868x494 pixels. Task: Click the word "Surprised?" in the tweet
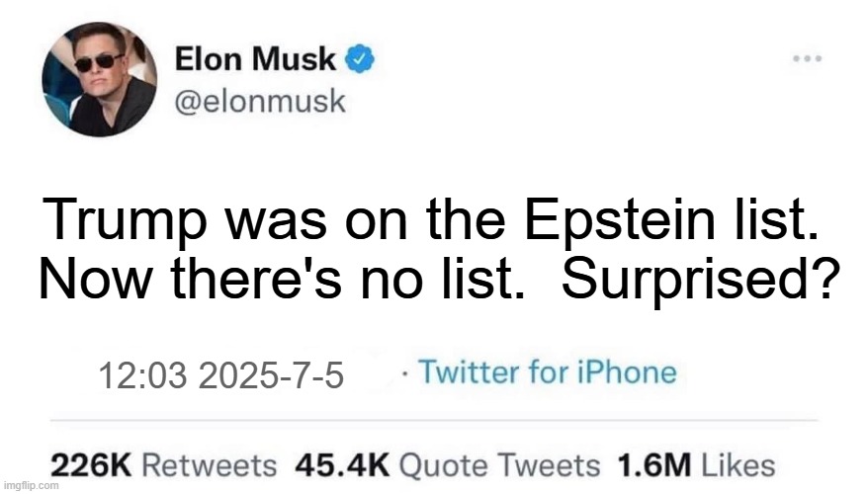coord(699,279)
